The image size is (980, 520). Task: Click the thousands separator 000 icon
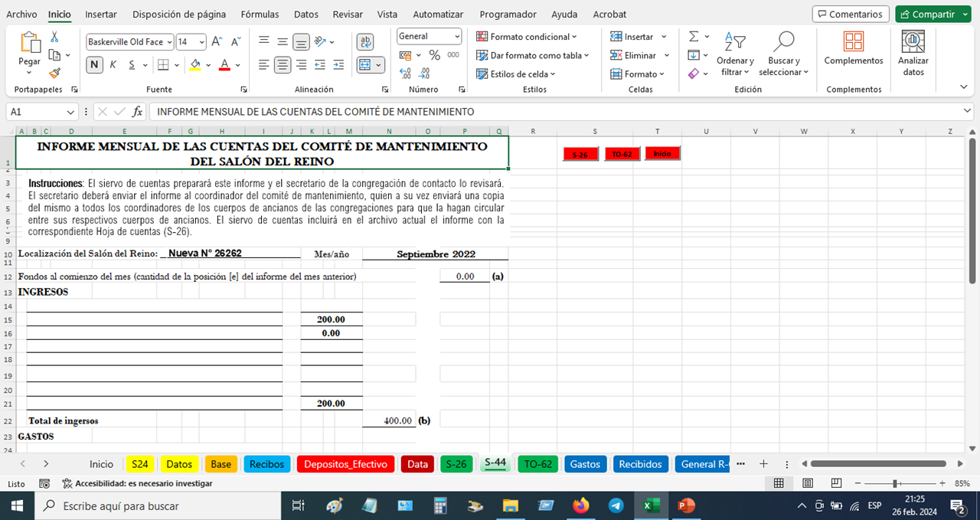453,55
